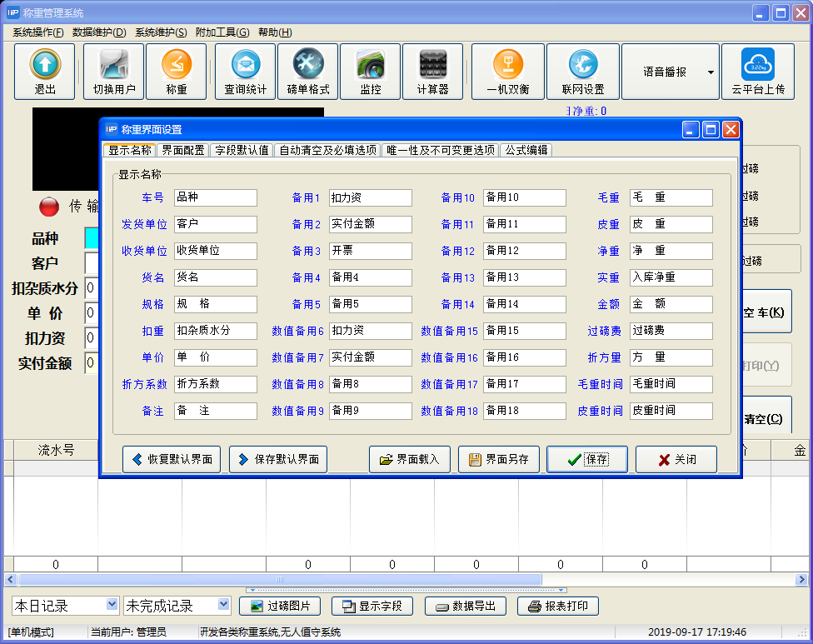Viewport: 813px width, 644px height.
Task: Edit the 备用1 field showing 扣力资
Action: click(x=370, y=197)
